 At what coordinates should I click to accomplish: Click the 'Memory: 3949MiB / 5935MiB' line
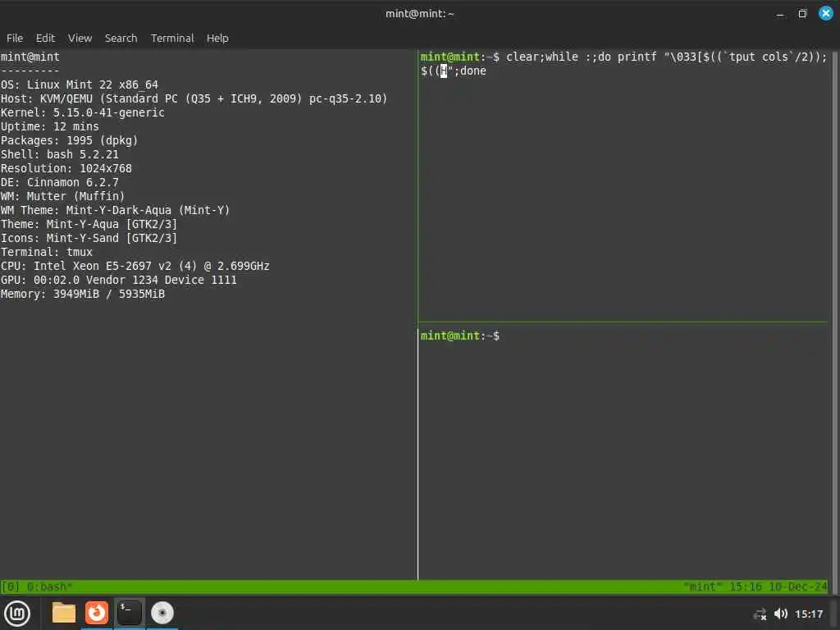(83, 294)
